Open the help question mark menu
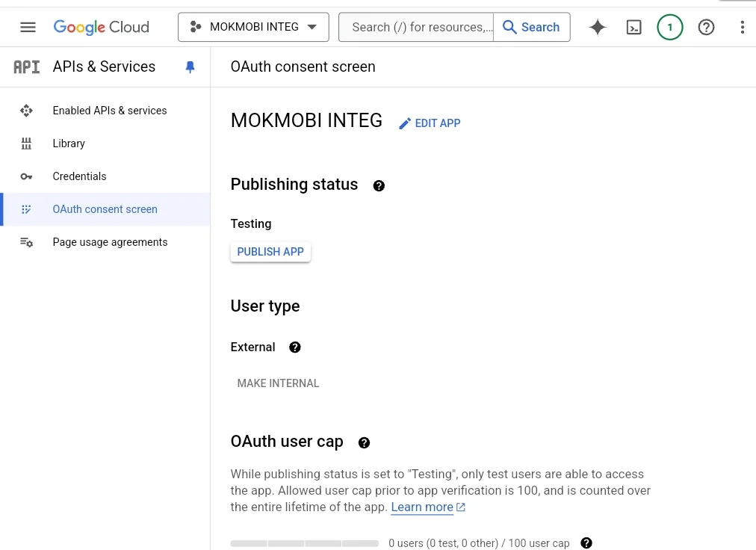Image resolution: width=756 pixels, height=550 pixels. (x=706, y=27)
